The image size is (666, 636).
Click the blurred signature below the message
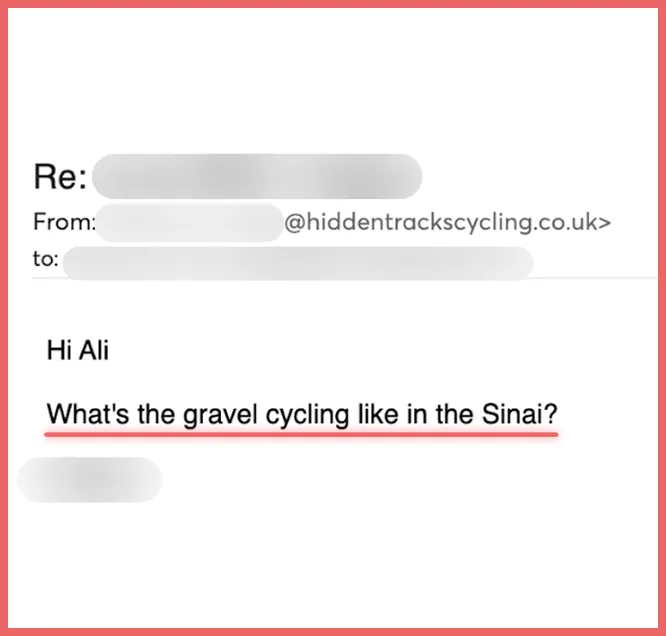[x=90, y=480]
